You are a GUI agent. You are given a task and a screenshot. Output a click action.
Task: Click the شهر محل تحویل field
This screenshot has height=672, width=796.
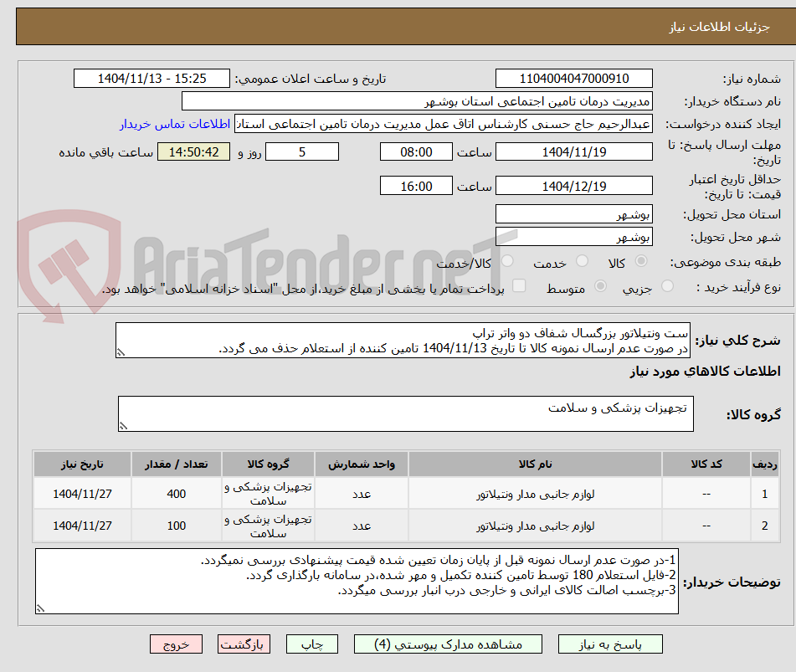click(x=573, y=237)
